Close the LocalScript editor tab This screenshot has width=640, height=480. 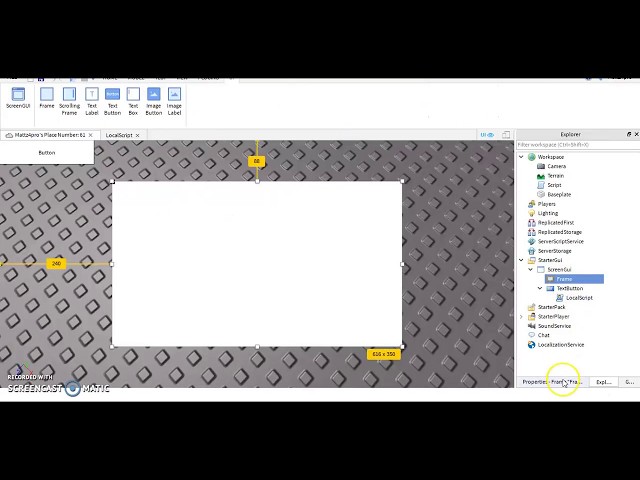click(x=138, y=135)
